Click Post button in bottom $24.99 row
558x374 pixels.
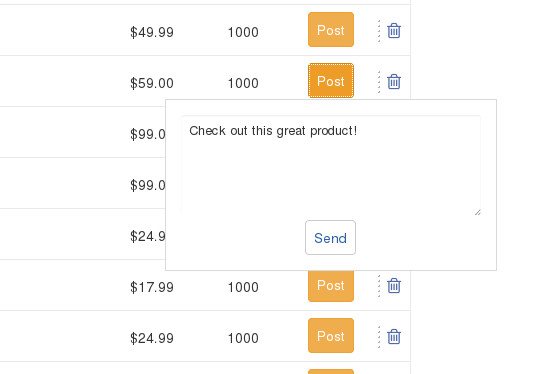click(331, 336)
